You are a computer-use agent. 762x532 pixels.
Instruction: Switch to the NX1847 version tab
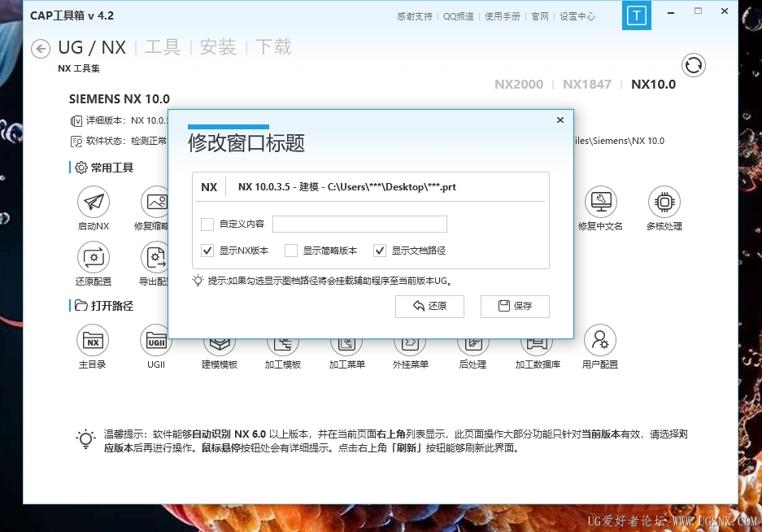[x=587, y=84]
